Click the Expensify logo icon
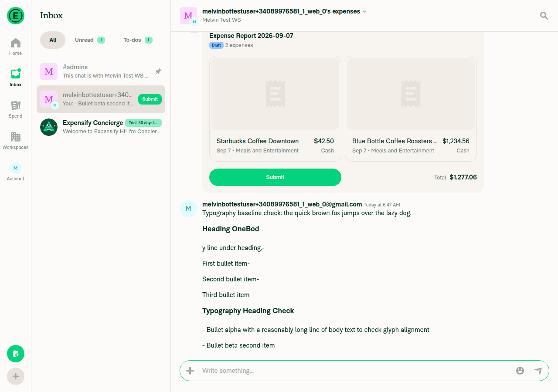The width and height of the screenshot is (558, 392). (16, 16)
